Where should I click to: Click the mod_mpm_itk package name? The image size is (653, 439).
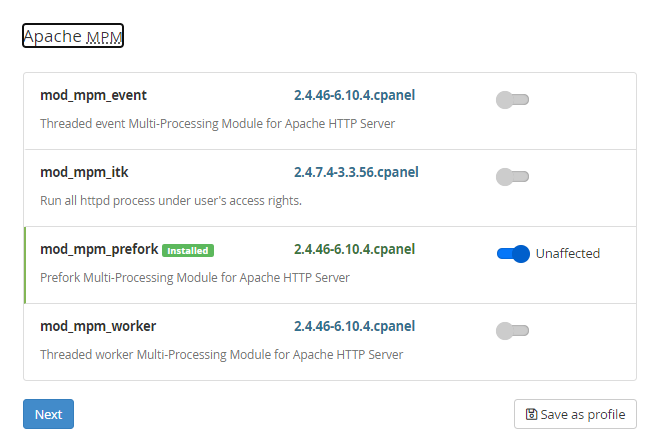tap(84, 172)
